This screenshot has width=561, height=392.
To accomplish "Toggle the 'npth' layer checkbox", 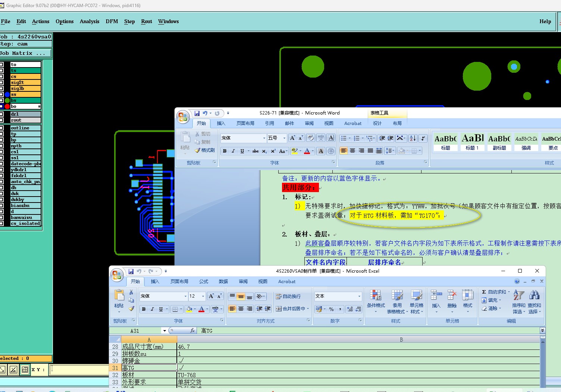I will [x=1, y=146].
